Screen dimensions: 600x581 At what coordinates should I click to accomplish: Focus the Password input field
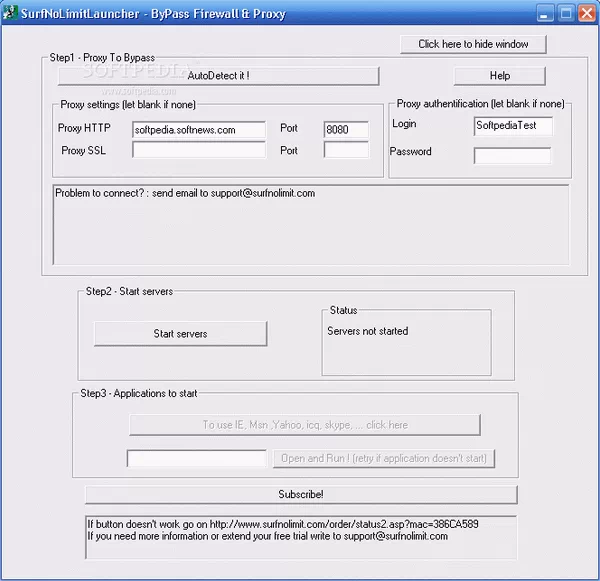pos(512,155)
